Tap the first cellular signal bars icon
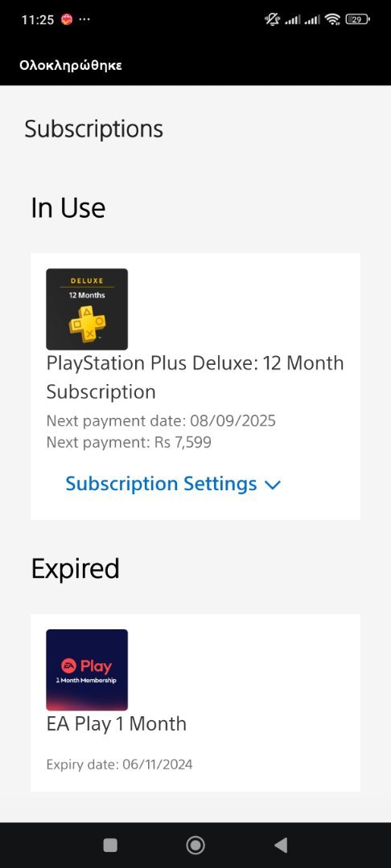This screenshot has width=391, height=868. pos(292,20)
